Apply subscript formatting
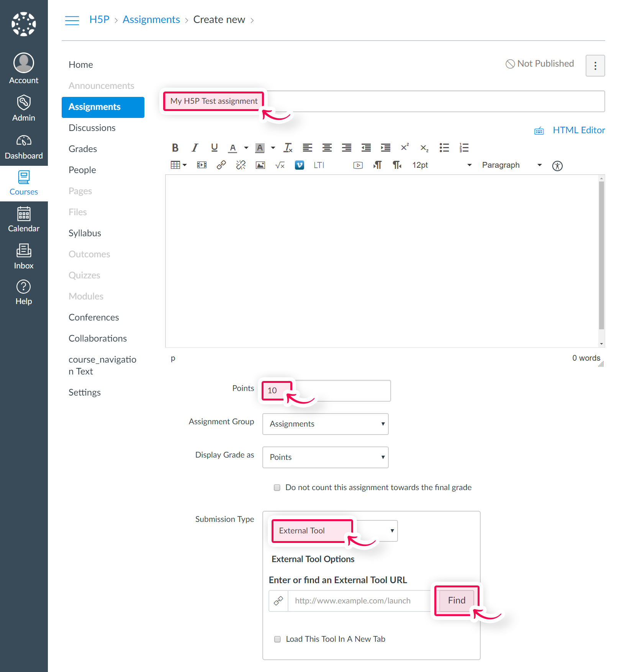This screenshot has height=672, width=627. coord(424,148)
